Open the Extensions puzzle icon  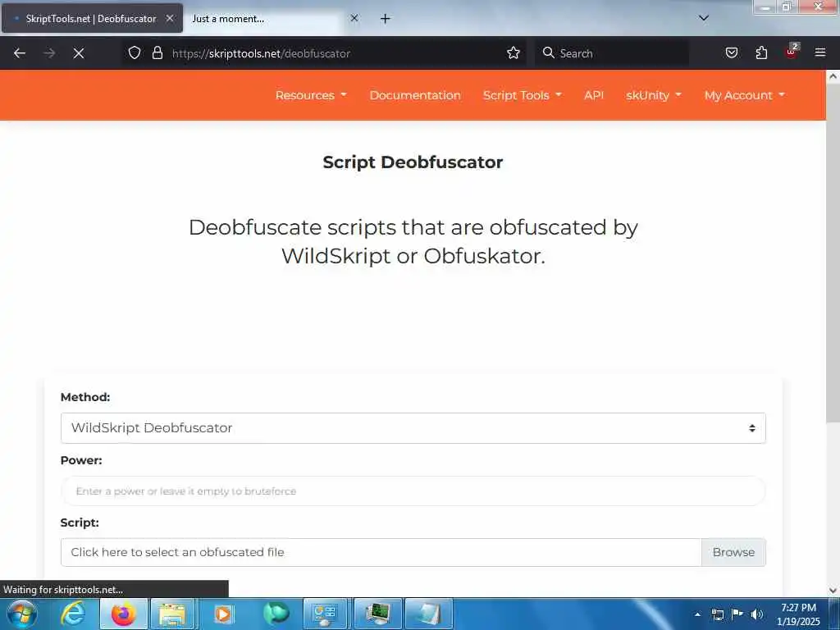point(761,52)
